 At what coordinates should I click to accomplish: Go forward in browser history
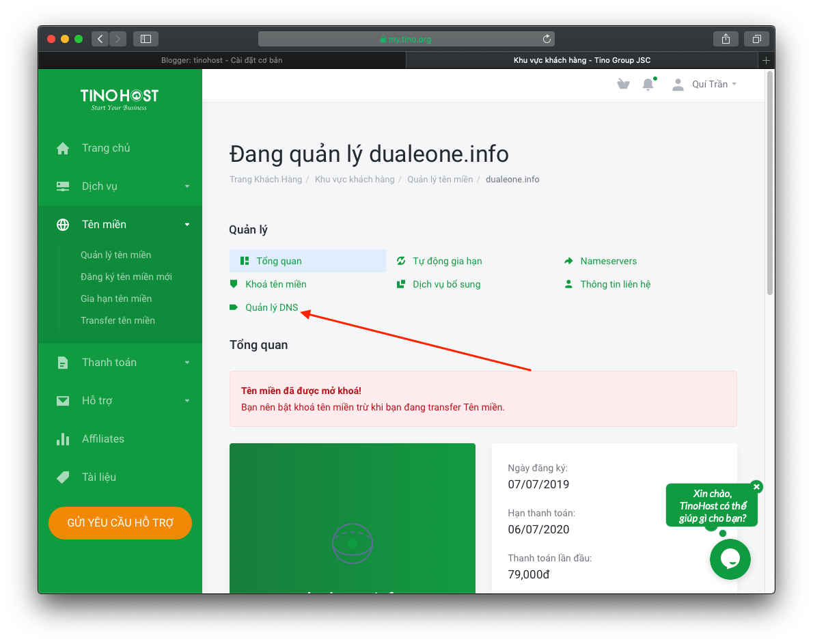tap(118, 39)
